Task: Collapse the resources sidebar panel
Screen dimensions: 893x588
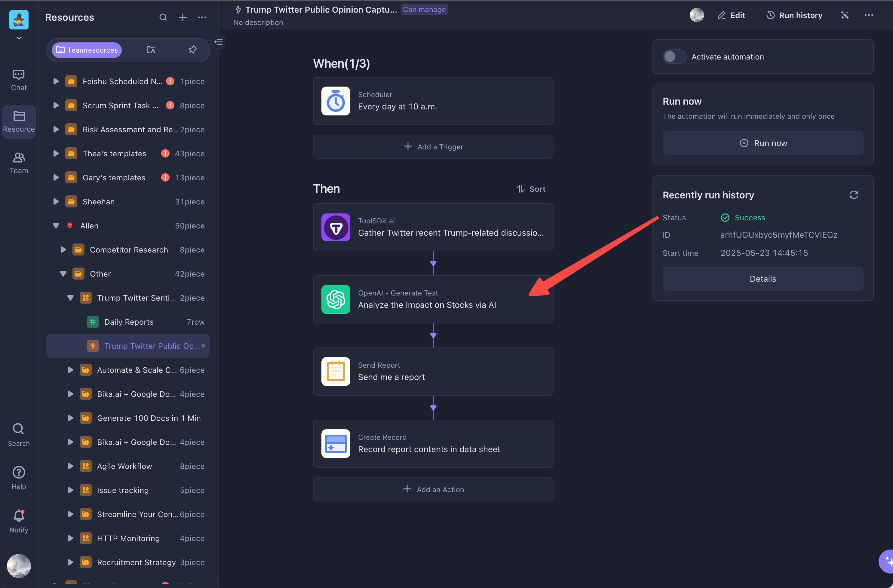Action: click(x=219, y=42)
